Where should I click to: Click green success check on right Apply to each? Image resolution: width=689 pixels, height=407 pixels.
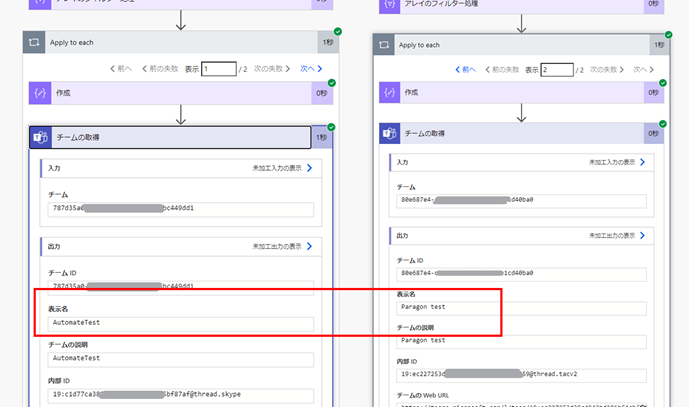pyautogui.click(x=668, y=35)
